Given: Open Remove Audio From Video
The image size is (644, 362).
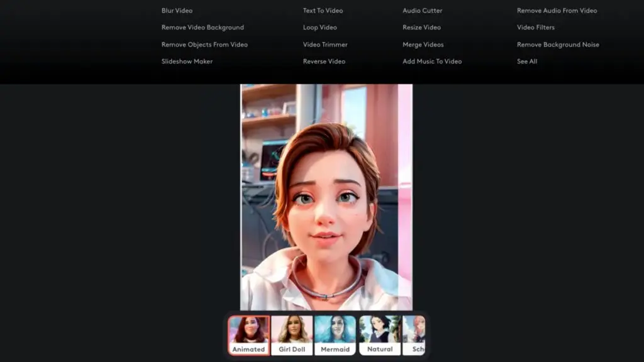Looking at the screenshot, I should pos(556,10).
